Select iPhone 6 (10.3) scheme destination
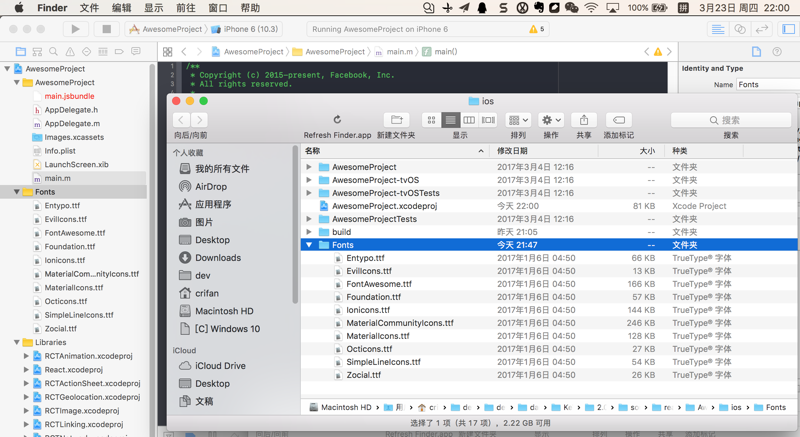 coord(245,29)
